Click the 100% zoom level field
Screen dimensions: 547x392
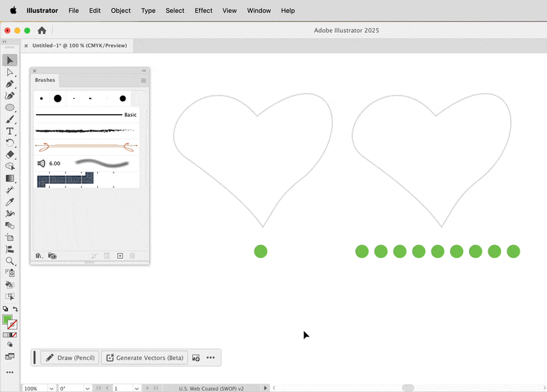[35, 388]
